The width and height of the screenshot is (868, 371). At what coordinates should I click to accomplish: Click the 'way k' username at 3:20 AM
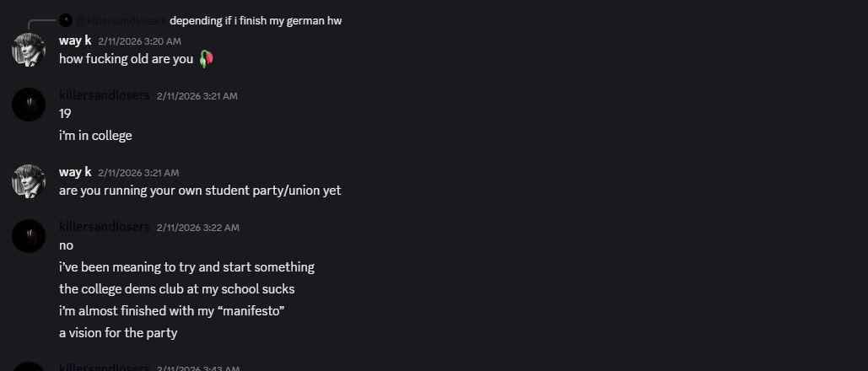tap(75, 40)
